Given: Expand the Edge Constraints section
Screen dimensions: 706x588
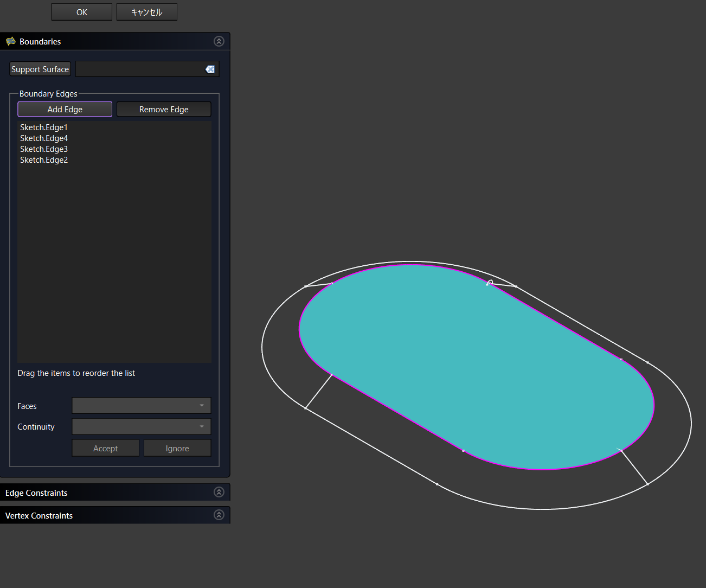Looking at the screenshot, I should pos(219,492).
